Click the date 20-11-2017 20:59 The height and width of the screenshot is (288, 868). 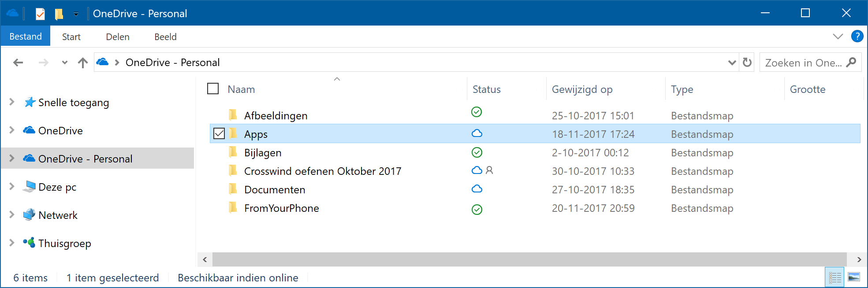[x=593, y=208]
